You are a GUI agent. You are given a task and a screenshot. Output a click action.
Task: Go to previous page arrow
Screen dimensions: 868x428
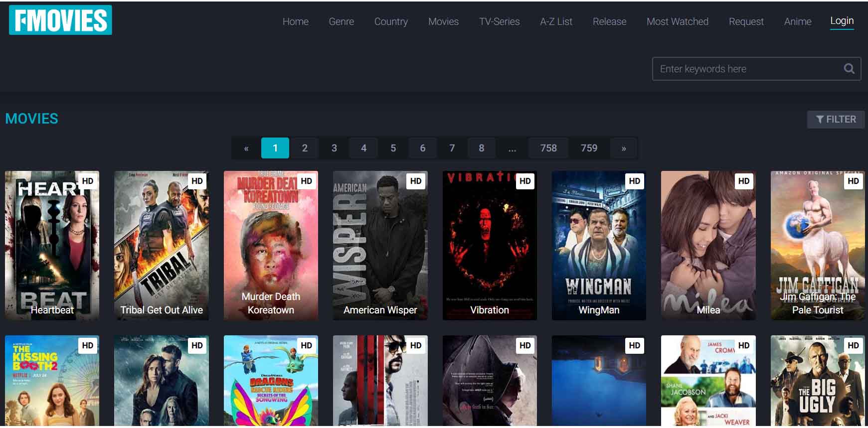pos(246,148)
